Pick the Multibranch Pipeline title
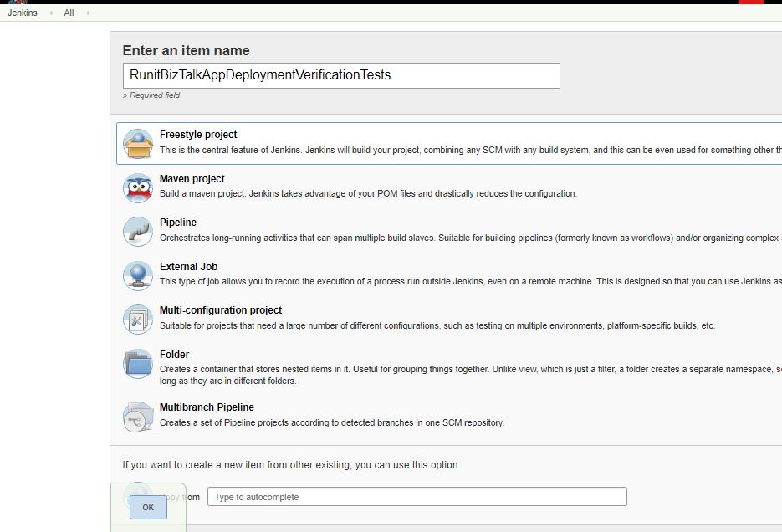The height and width of the screenshot is (532, 782). (207, 407)
